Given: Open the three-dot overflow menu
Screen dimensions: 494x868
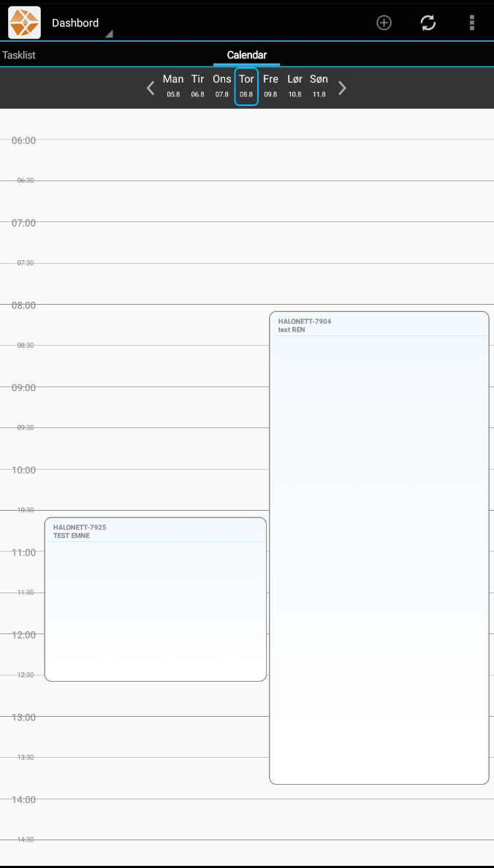Looking at the screenshot, I should [472, 23].
